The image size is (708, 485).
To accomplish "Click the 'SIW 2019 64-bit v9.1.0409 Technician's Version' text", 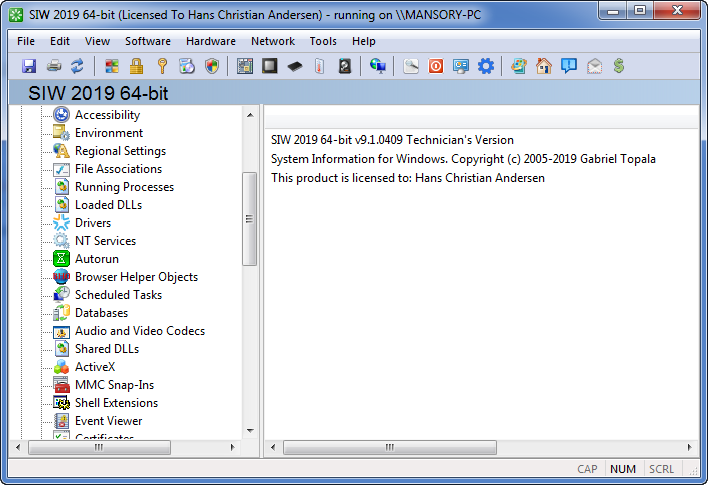I will [392, 140].
